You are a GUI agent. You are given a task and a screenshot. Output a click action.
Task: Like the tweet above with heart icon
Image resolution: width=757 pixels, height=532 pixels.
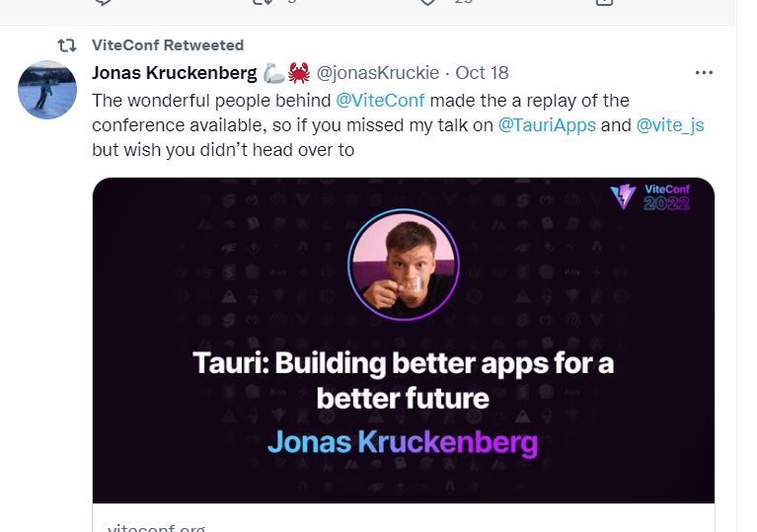[x=428, y=3]
